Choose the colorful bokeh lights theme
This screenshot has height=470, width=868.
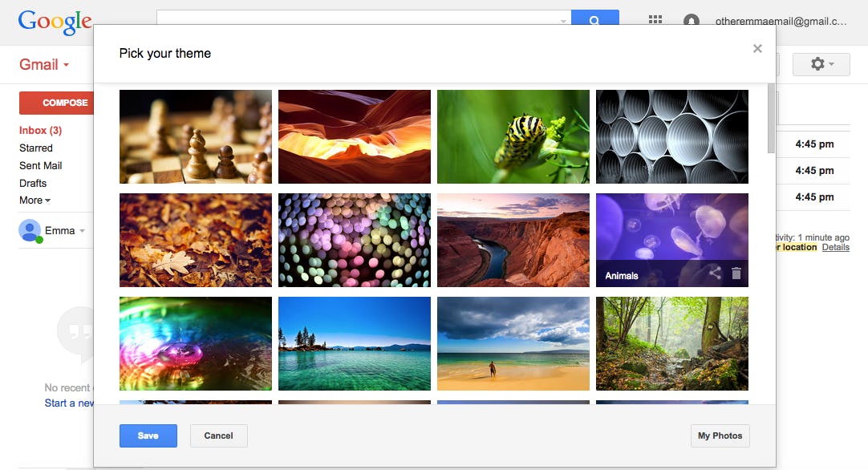coord(354,240)
